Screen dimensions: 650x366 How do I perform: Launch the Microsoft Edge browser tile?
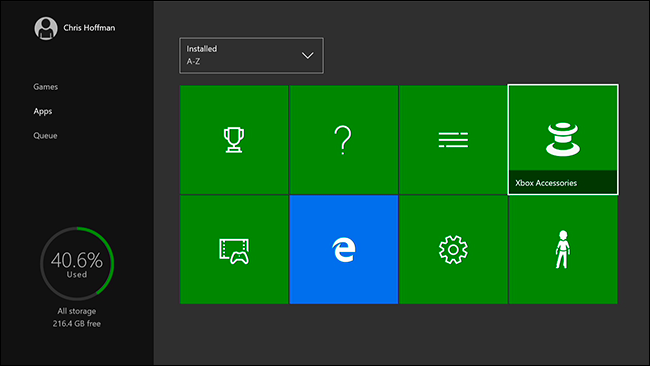pyautogui.click(x=344, y=250)
